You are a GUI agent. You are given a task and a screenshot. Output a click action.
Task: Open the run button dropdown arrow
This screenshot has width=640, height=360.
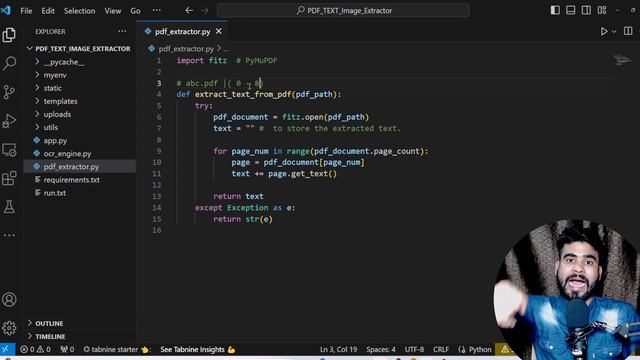[613, 31]
